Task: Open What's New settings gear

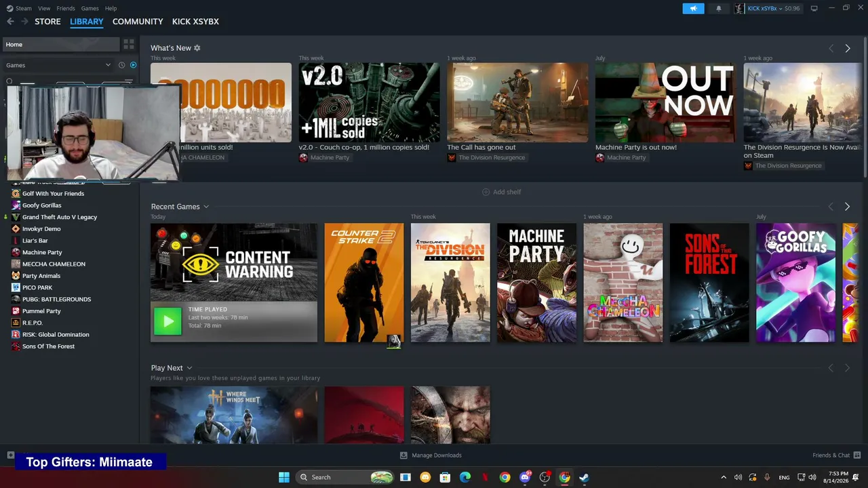Action: [x=197, y=48]
